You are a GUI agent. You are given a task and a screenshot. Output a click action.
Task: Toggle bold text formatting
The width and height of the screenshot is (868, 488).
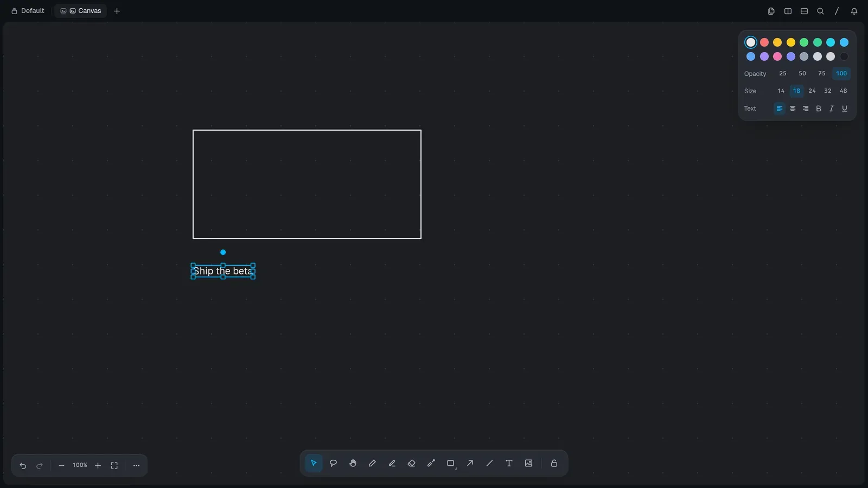(x=819, y=108)
